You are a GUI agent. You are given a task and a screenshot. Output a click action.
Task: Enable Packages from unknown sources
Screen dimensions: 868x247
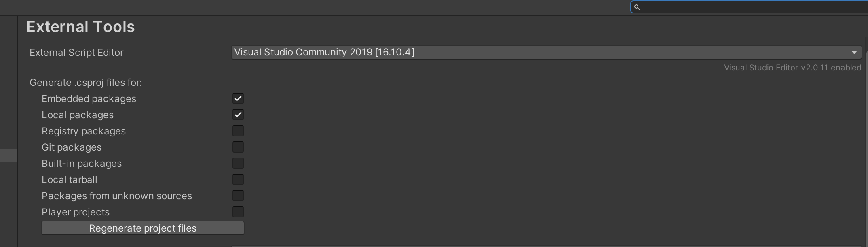238,195
